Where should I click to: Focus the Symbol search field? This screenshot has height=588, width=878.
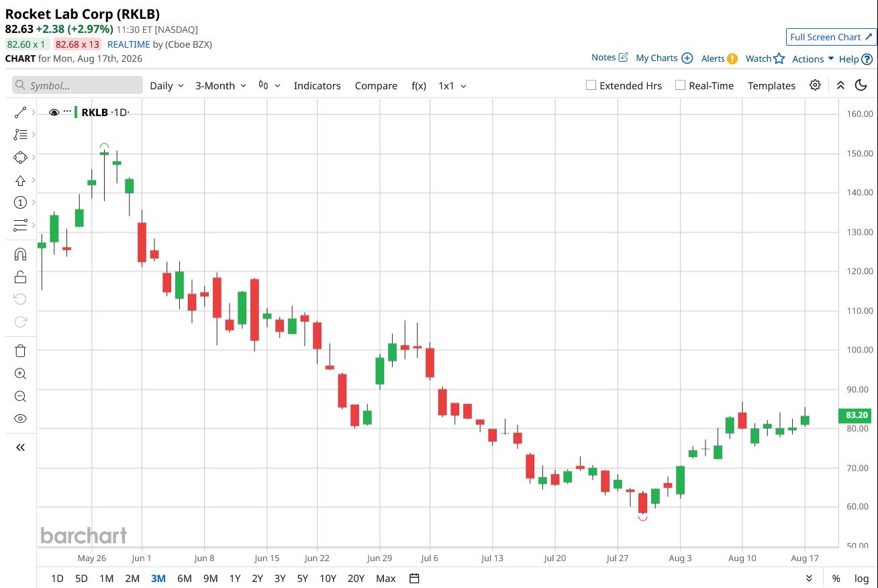point(77,85)
